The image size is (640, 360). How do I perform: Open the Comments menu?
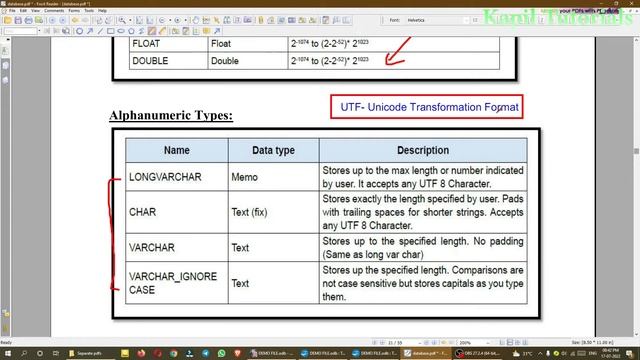coord(54,11)
